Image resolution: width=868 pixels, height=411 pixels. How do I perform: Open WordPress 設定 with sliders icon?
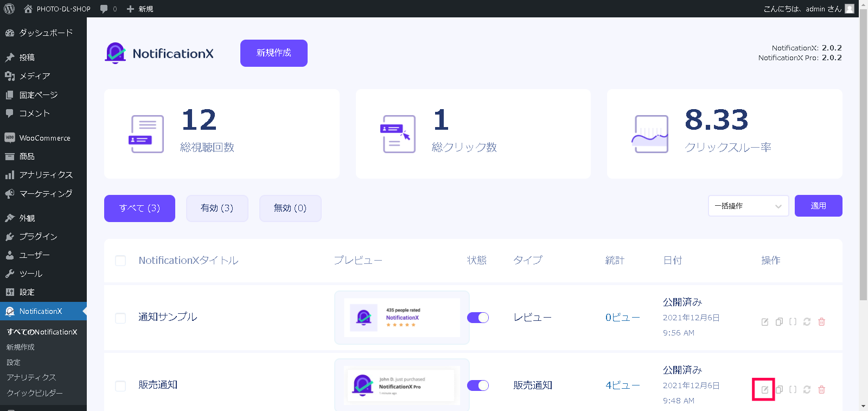[x=43, y=292]
